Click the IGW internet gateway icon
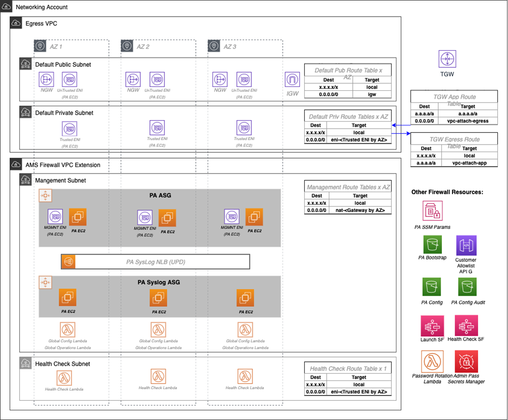This screenshot has width=508, height=420. (x=293, y=79)
